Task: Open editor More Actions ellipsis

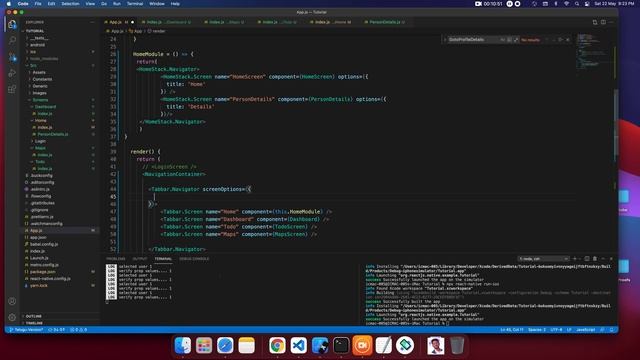Action: [x=611, y=22]
